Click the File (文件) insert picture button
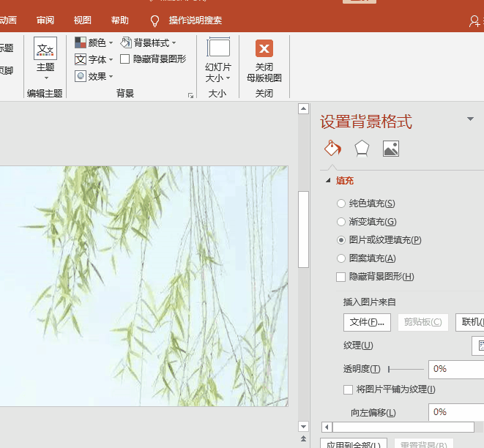This screenshot has width=484, height=448. tap(367, 322)
